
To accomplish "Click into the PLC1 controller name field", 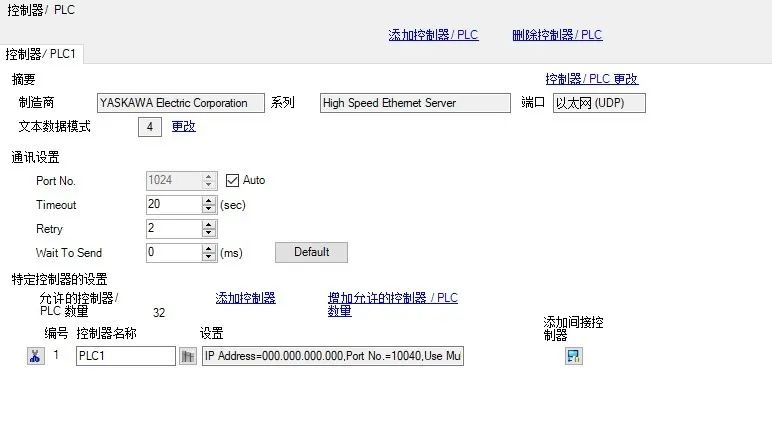I will click(x=125, y=357).
